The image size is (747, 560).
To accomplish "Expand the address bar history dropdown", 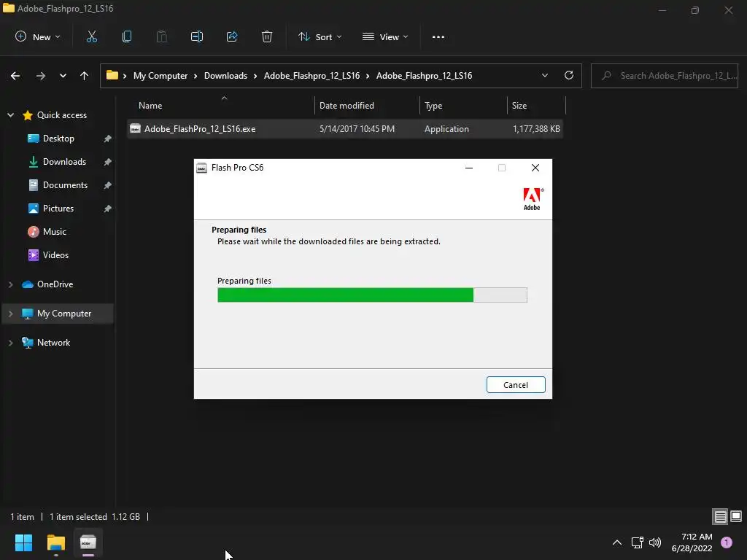I will [545, 75].
